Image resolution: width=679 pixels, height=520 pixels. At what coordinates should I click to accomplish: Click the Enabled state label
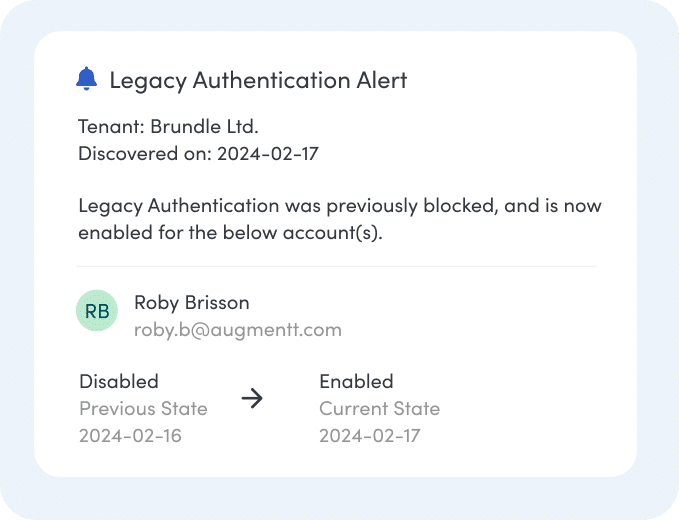356,381
